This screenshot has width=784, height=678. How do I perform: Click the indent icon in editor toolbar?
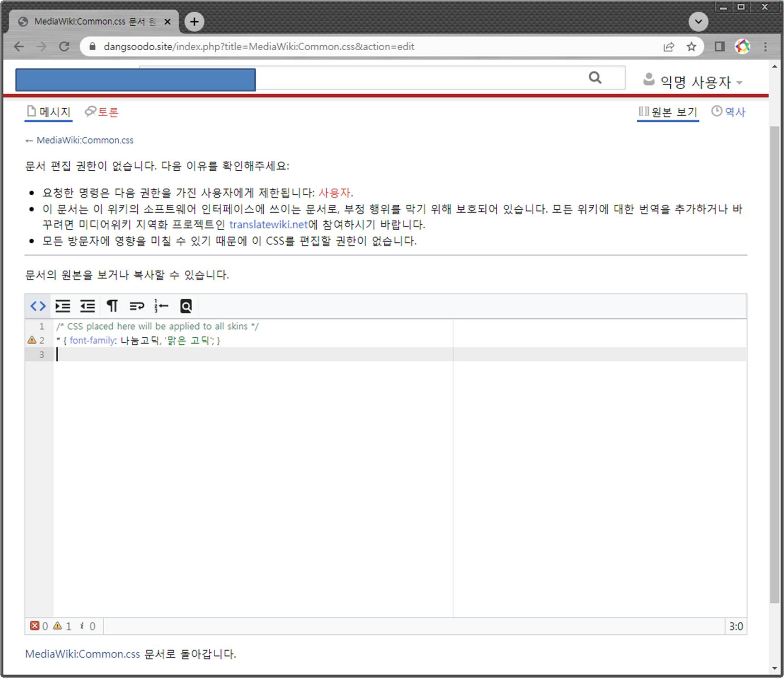(63, 306)
